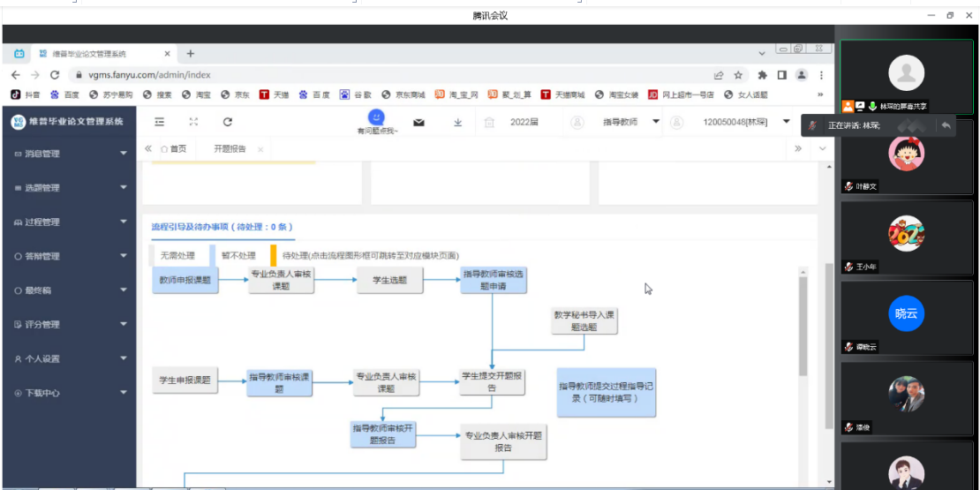The image size is (980, 490).
Task: Click the fullscreen expand icon in toolbar
Action: (193, 122)
